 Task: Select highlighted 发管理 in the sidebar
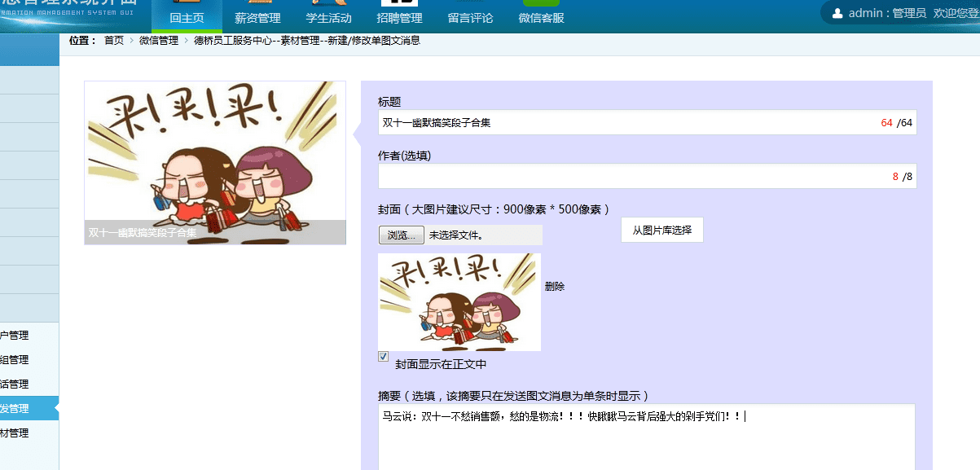(x=29, y=408)
